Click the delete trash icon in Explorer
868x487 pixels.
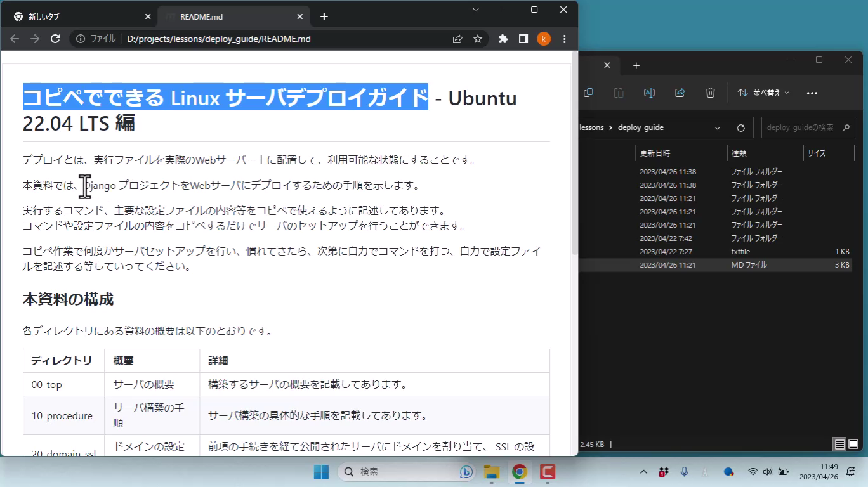coord(711,93)
